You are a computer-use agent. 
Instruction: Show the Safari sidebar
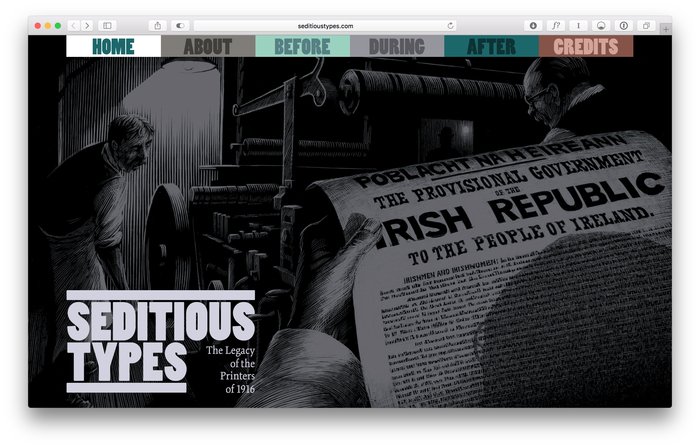(107, 26)
